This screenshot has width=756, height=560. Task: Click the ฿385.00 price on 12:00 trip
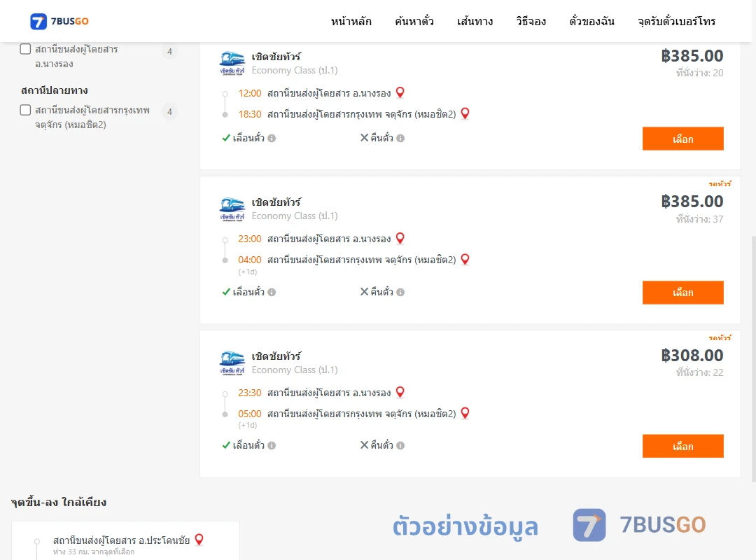pos(692,56)
